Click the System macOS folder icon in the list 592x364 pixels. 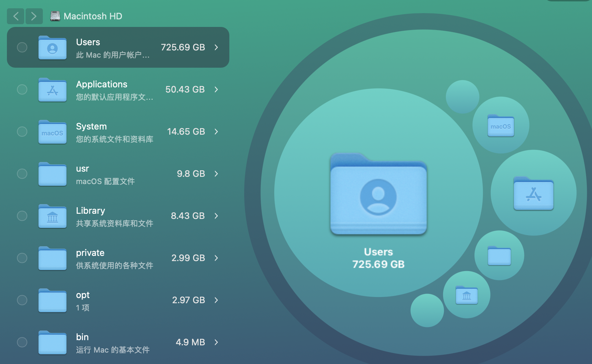coord(52,132)
